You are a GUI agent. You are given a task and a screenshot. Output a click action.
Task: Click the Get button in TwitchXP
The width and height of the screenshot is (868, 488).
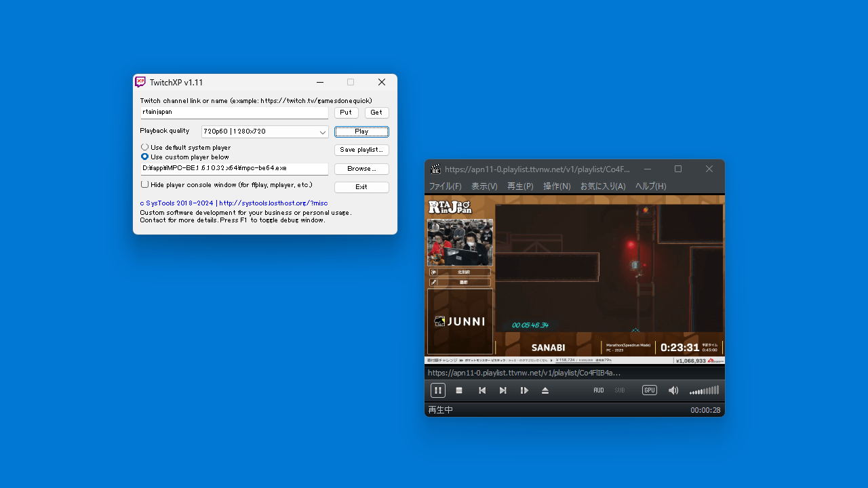coord(376,113)
